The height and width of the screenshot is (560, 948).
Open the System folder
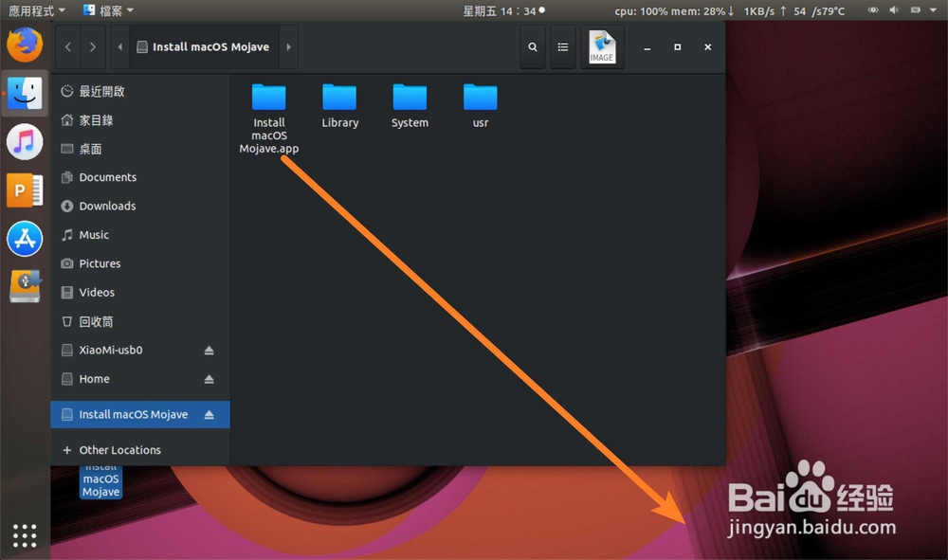[410, 106]
